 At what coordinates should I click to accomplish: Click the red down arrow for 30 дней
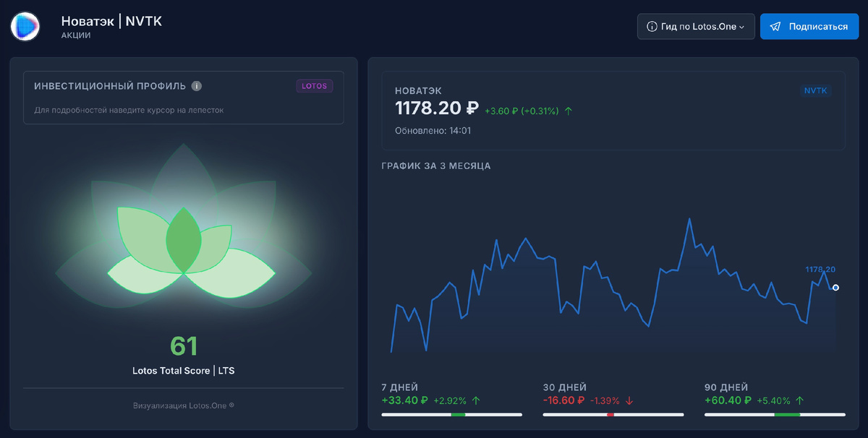pos(631,400)
